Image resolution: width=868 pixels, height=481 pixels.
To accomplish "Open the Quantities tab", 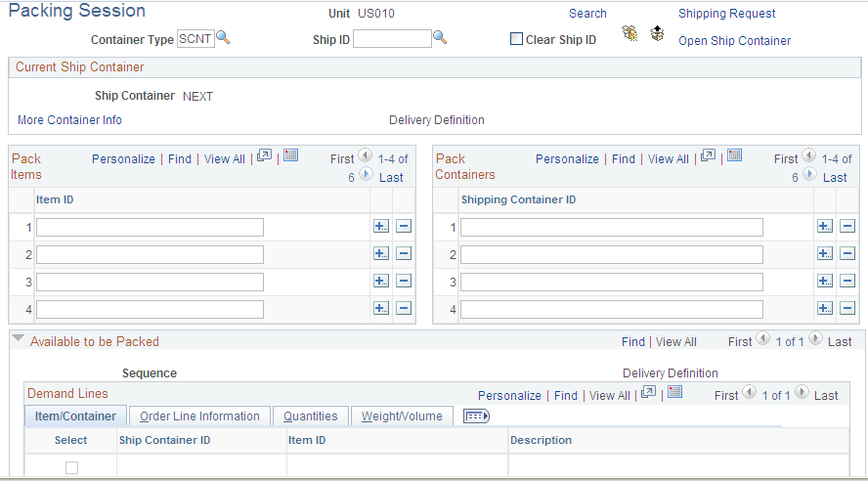I will click(x=311, y=416).
